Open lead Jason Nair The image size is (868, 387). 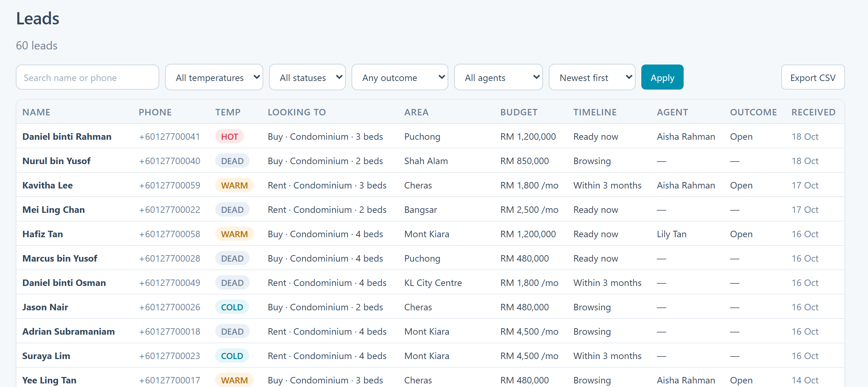click(x=45, y=307)
